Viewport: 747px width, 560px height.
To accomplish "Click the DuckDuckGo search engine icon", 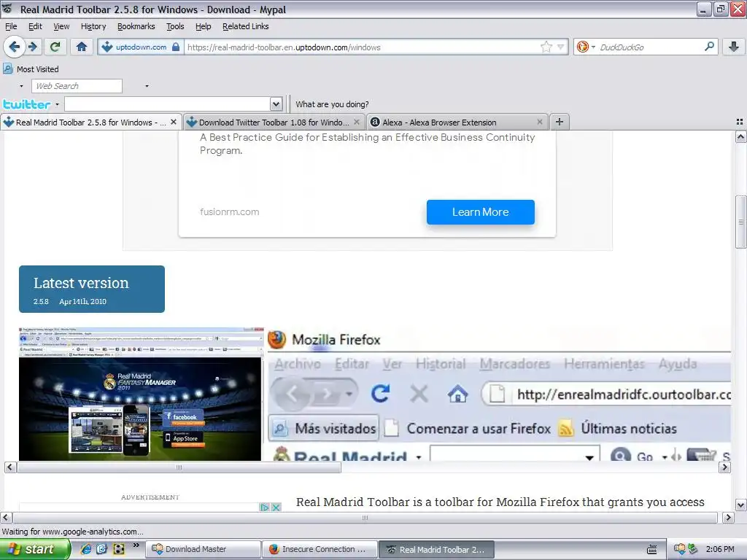I will tap(583, 47).
